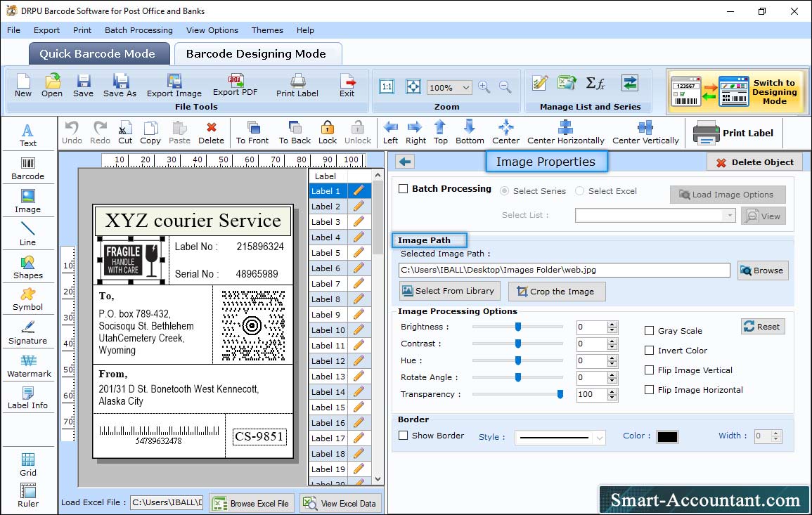Decrease the Contrast value with down arrow
Viewport: 812px width, 515px height.
pyautogui.click(x=612, y=347)
